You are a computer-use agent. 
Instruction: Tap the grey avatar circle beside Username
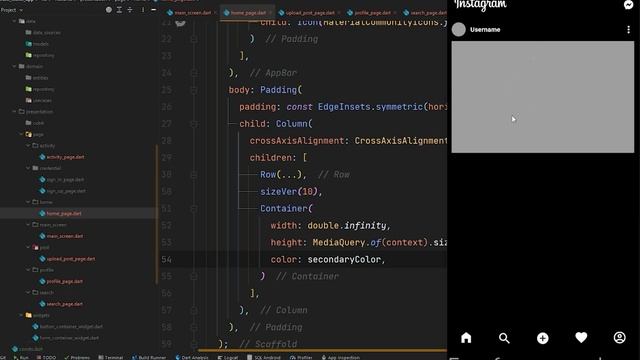click(x=458, y=29)
